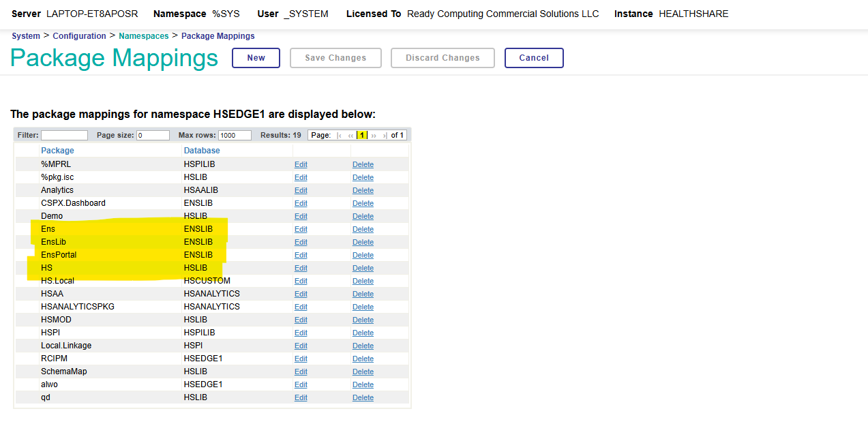Image resolution: width=868 pixels, height=424 pixels.
Task: Delete the Analytics package mapping
Action: (x=363, y=190)
